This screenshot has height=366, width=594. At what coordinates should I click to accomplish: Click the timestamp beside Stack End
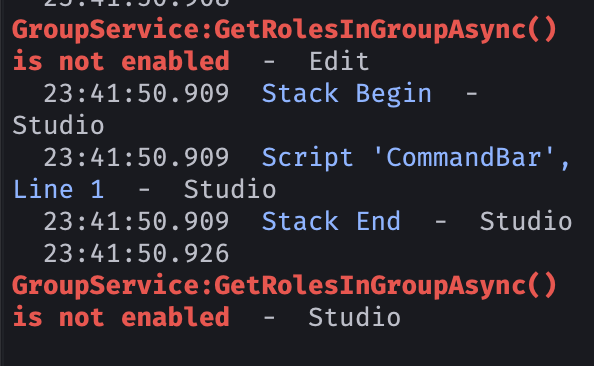[x=136, y=222]
